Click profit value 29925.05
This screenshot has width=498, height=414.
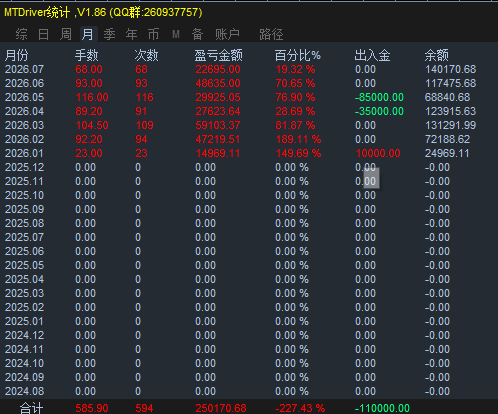pos(218,97)
